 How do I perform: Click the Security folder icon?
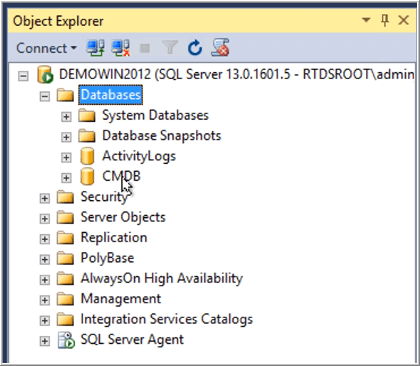click(65, 197)
